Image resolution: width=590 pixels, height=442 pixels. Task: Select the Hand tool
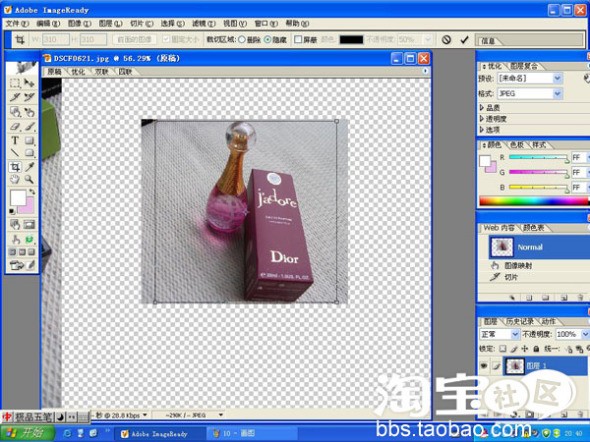[15, 179]
